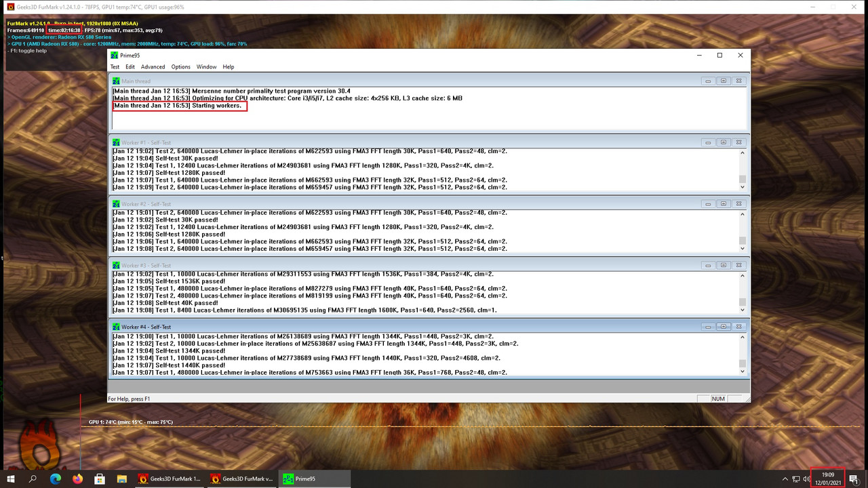Click the NUM status bar indicator
The image size is (868, 488).
pyautogui.click(x=718, y=399)
